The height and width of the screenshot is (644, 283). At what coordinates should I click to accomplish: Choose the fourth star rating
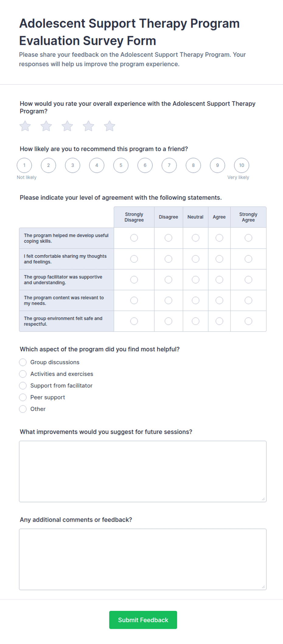(x=89, y=126)
